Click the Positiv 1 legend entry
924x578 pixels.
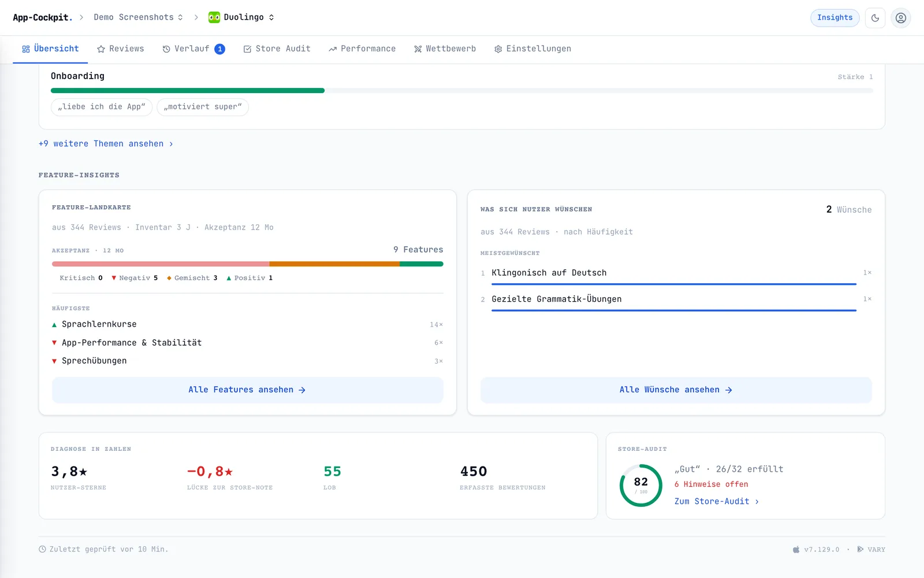click(x=249, y=278)
